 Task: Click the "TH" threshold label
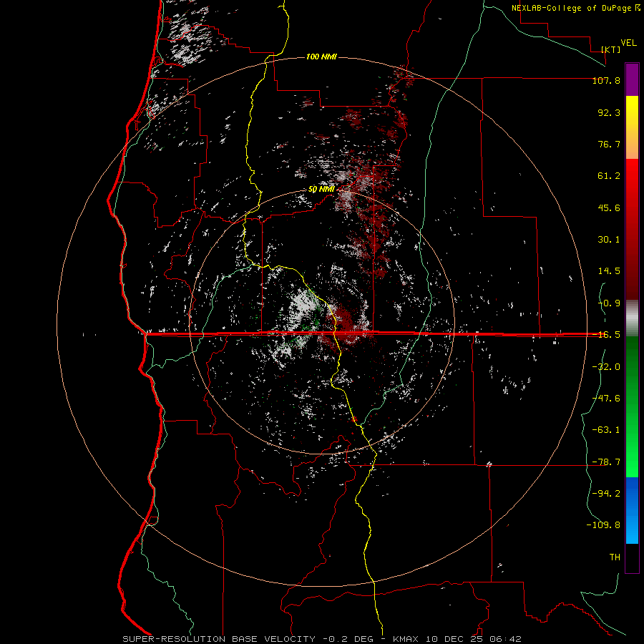pyautogui.click(x=615, y=557)
